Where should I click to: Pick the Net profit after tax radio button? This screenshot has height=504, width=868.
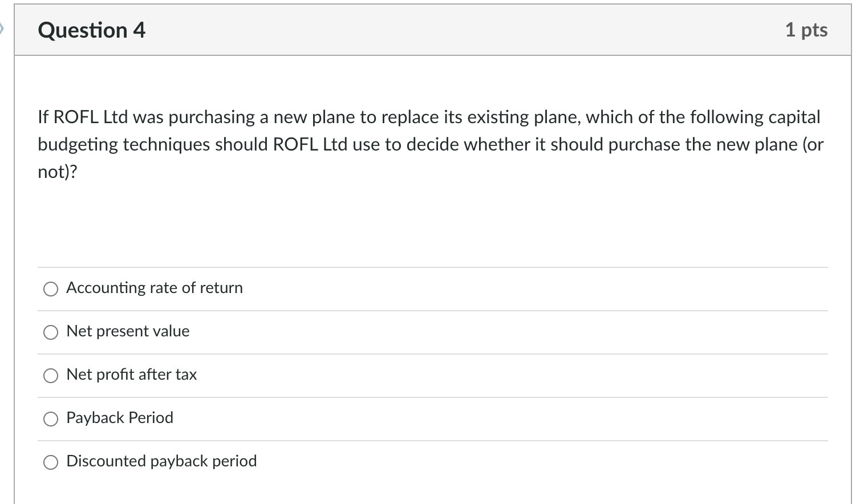51,376
